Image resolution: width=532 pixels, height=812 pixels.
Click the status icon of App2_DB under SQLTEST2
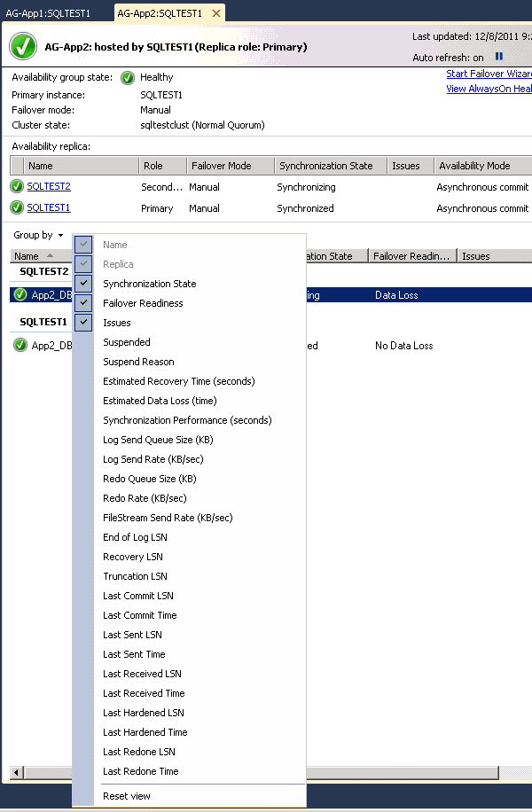click(20, 294)
